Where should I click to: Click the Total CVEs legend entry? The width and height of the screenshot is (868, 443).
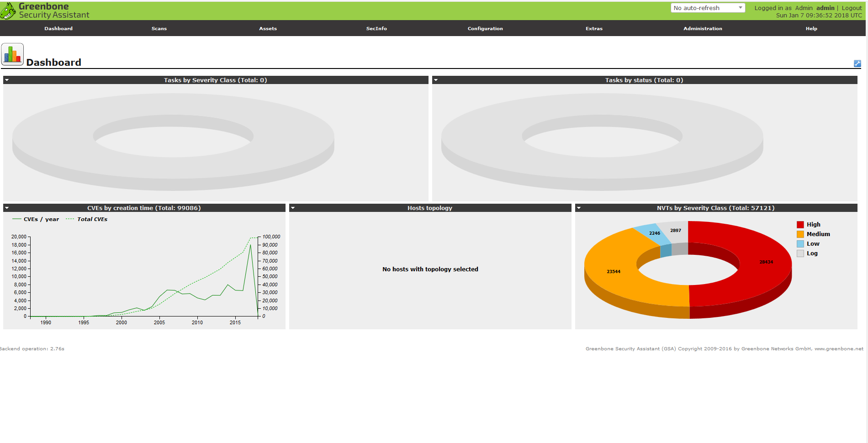tap(86, 219)
